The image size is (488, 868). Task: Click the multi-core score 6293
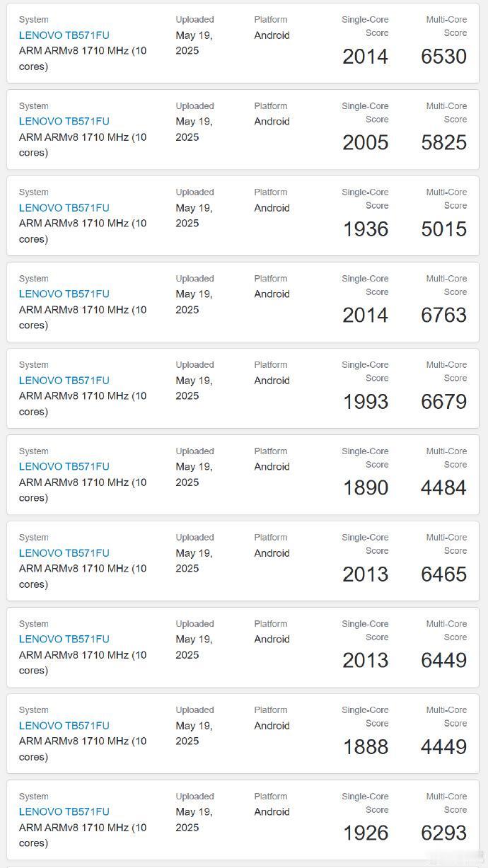coord(444,833)
